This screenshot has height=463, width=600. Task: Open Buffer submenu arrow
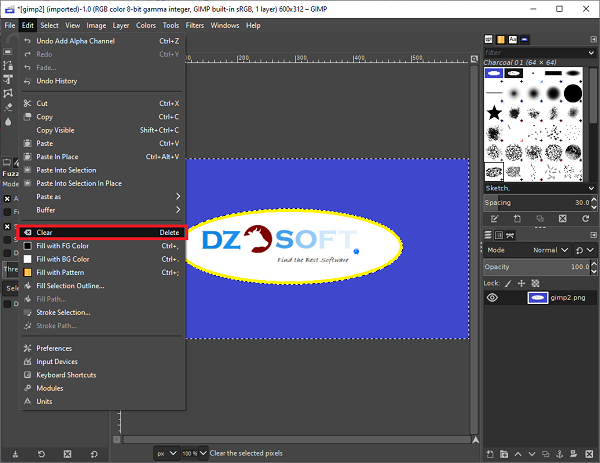point(178,210)
